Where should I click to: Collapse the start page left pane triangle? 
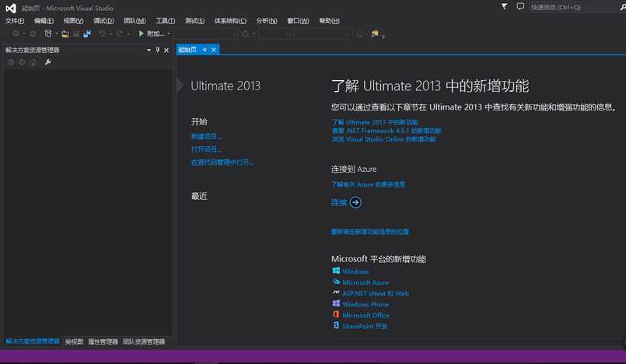pyautogui.click(x=180, y=86)
